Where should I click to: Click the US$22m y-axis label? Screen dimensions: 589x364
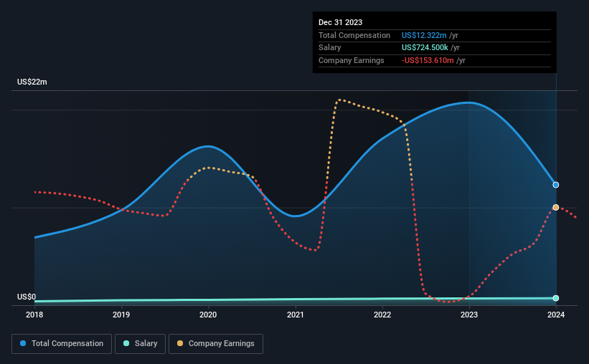[32, 82]
